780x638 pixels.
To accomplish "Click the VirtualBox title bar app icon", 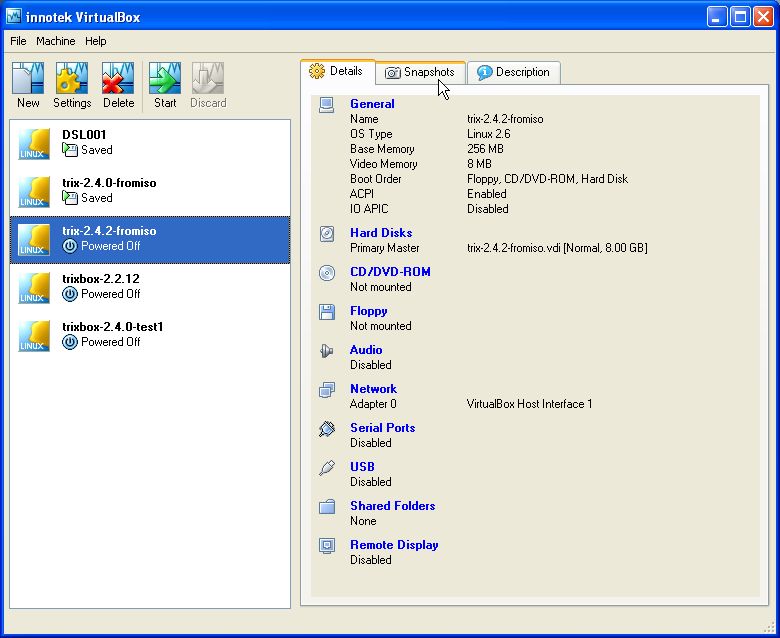I will (13, 16).
